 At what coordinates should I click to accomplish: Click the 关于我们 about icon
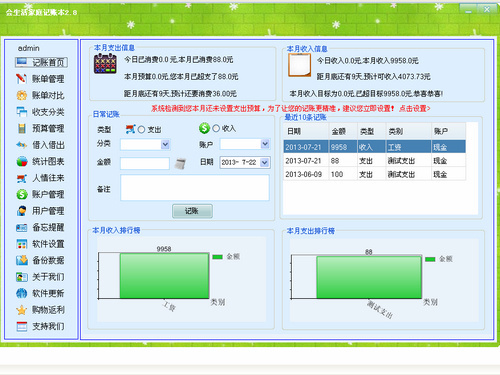[x=22, y=277]
